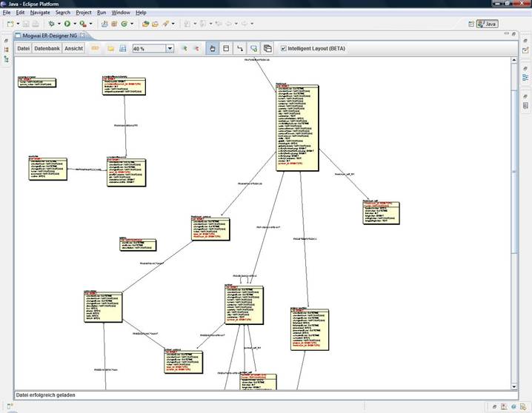Click the zoom out icon
Screen dimensions: 532x413
[196, 48]
